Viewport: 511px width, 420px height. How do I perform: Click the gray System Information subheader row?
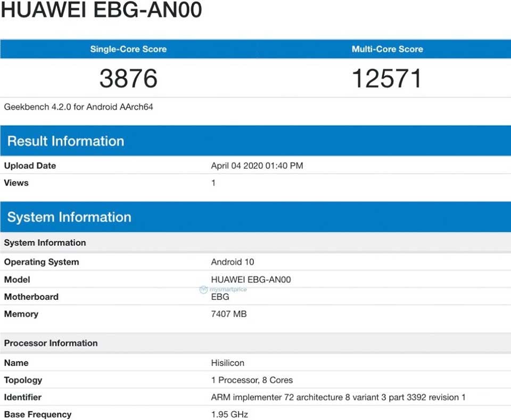(x=256, y=243)
